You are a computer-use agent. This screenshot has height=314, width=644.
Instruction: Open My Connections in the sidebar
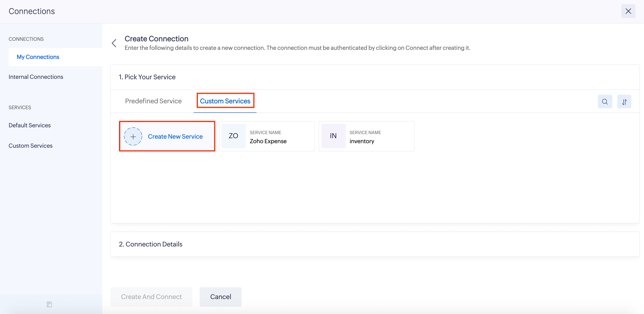tap(38, 57)
